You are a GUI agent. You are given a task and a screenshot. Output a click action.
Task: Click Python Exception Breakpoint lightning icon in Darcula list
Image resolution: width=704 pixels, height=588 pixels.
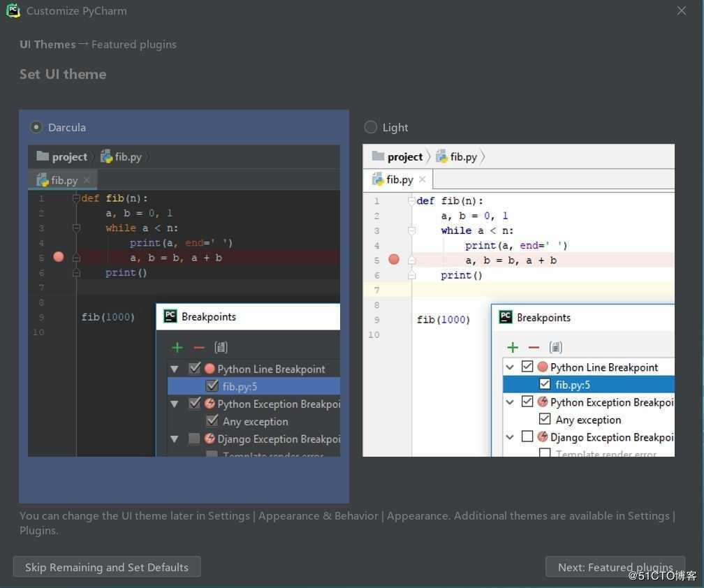210,404
